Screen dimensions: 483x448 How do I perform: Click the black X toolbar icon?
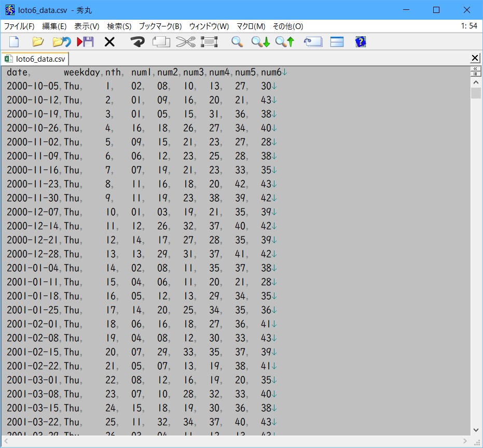[x=109, y=41]
